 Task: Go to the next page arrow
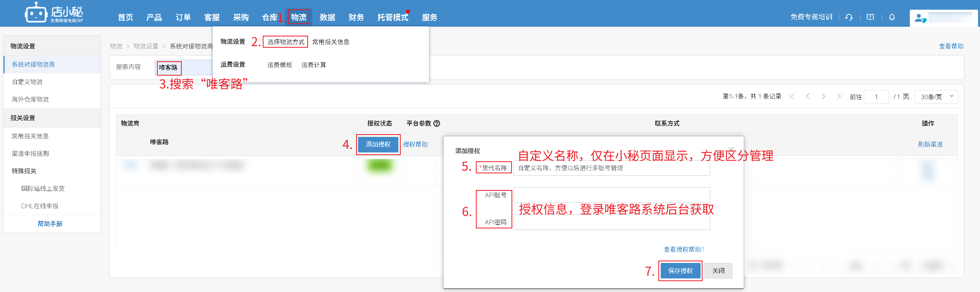pos(823,97)
